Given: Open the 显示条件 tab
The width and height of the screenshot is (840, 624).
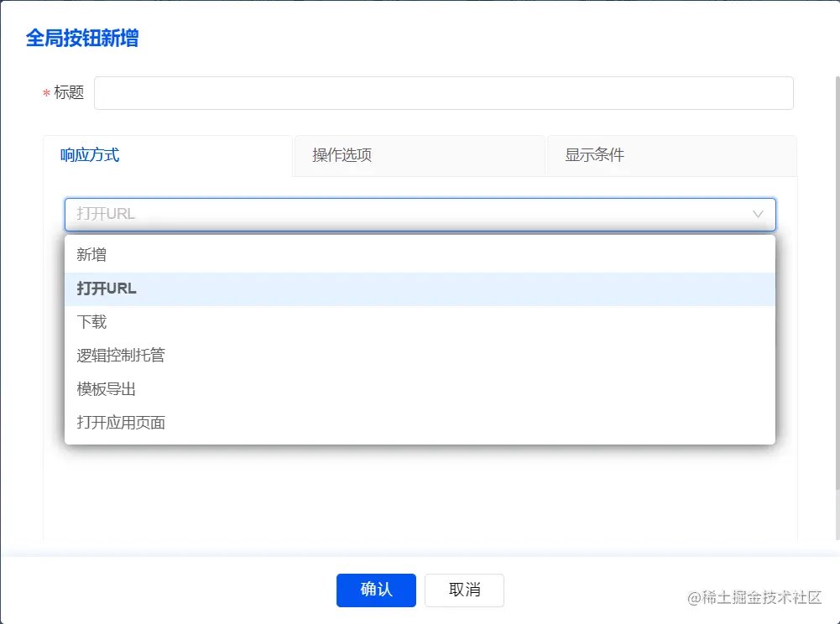Looking at the screenshot, I should point(672,156).
